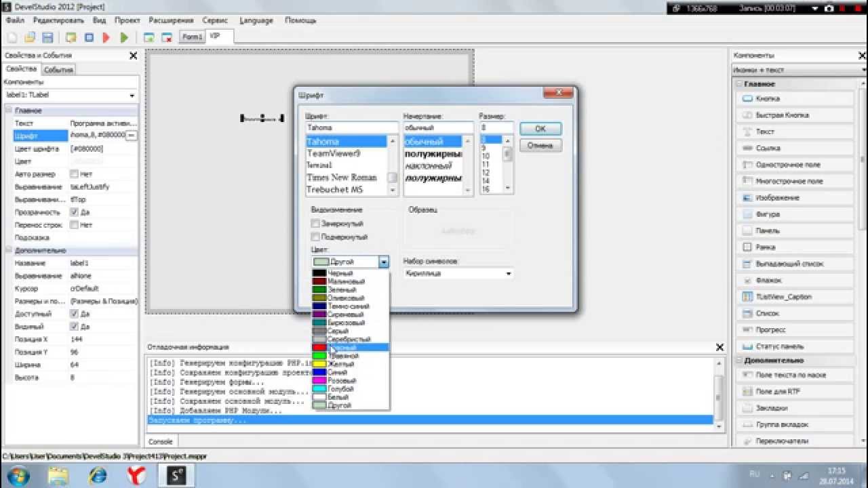Choose Желтый color in list
The height and width of the screenshot is (488, 868).
(x=351, y=364)
